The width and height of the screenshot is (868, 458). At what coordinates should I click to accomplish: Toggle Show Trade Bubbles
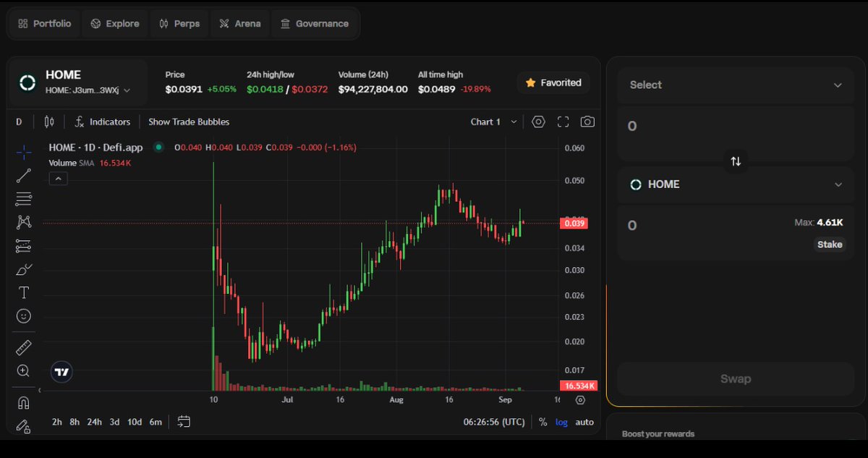coord(189,122)
